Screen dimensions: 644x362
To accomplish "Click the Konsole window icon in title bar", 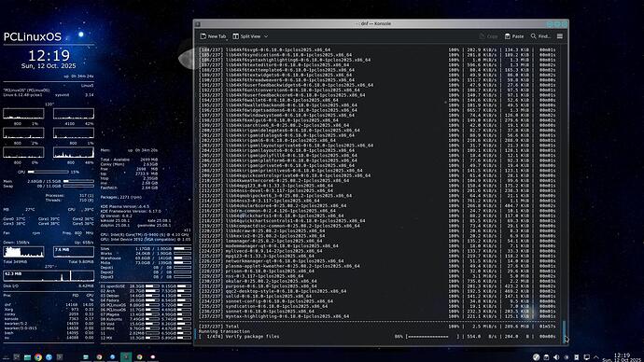I will pyautogui.click(x=198, y=24).
